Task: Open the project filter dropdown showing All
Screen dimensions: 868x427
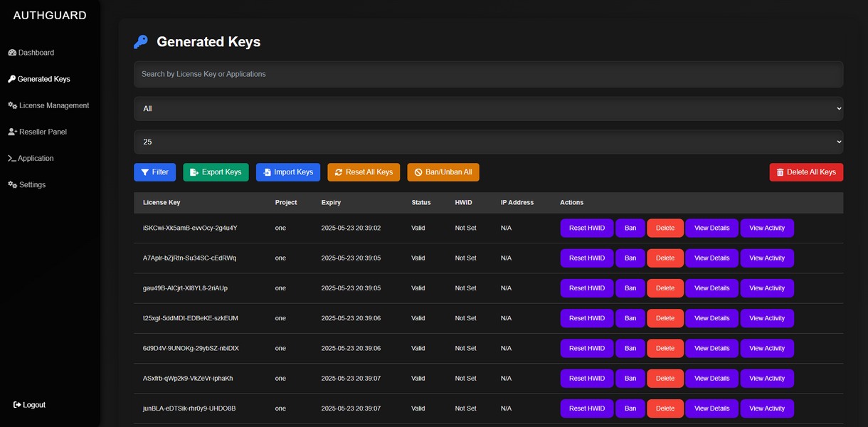Action: (488, 108)
